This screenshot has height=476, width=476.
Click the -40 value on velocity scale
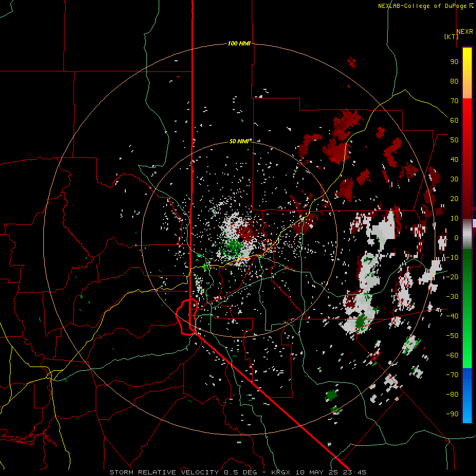pos(452,316)
